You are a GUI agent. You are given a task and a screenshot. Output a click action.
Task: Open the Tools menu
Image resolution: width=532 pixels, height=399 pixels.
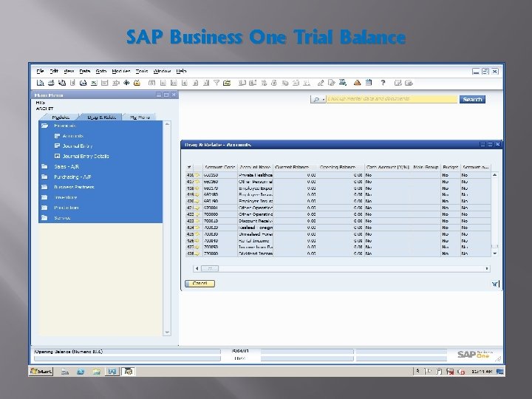(142, 71)
